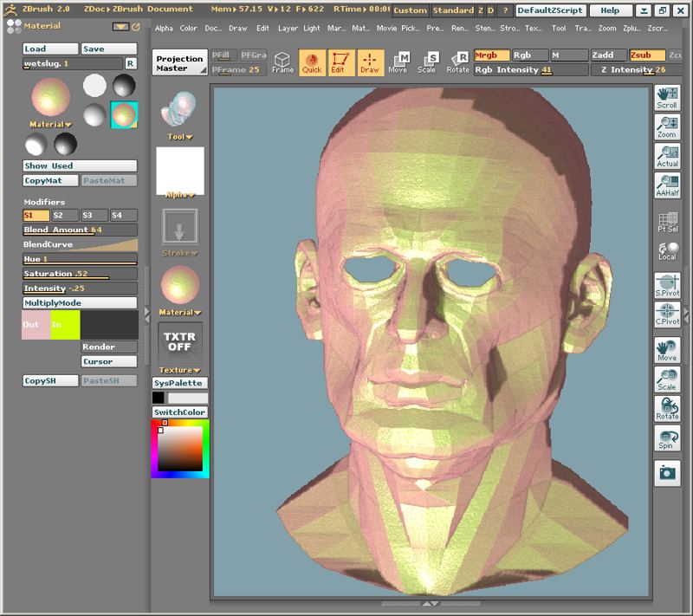The width and height of the screenshot is (693, 616).
Task: Toggle the MultiplyMode option
Action: (x=80, y=302)
